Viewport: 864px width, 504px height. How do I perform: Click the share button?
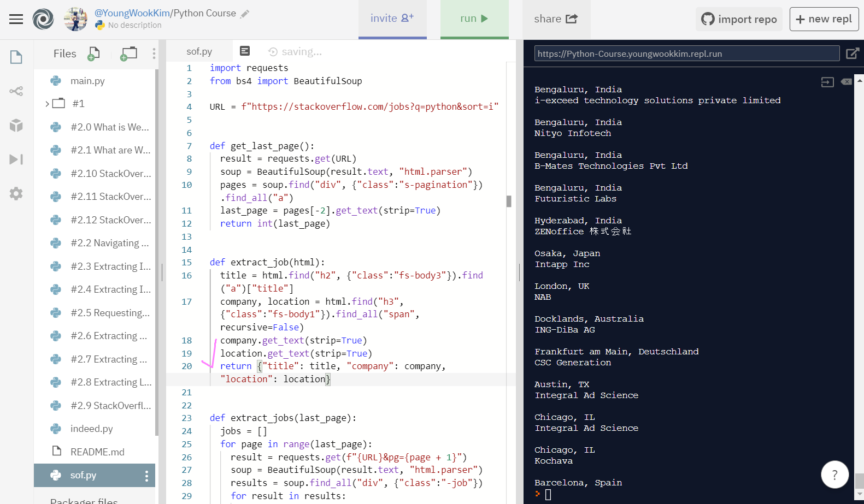click(x=556, y=19)
